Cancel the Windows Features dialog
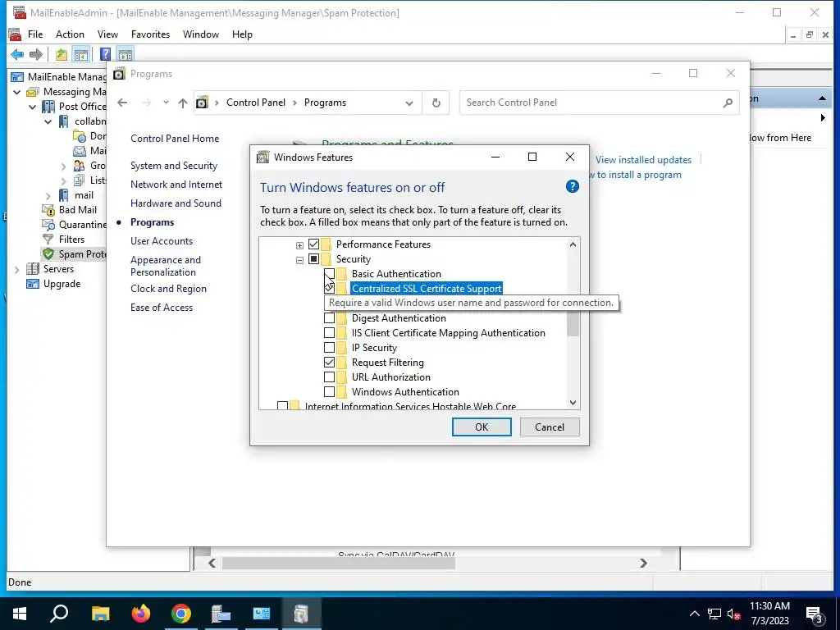 point(550,427)
